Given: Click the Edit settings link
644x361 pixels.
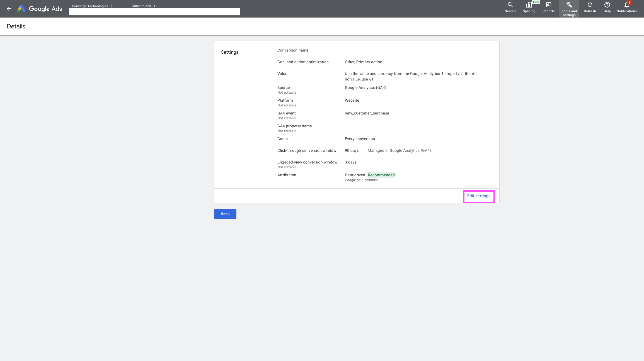Looking at the screenshot, I should (x=478, y=196).
